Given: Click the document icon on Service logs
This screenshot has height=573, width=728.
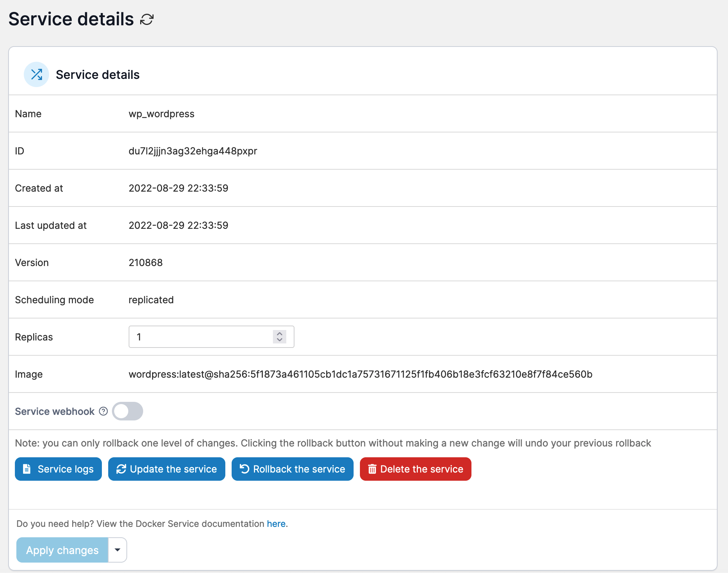Looking at the screenshot, I should 27,469.
